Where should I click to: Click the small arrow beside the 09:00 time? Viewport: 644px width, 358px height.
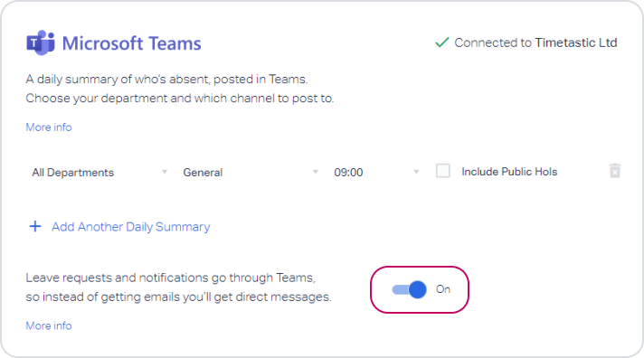(416, 172)
